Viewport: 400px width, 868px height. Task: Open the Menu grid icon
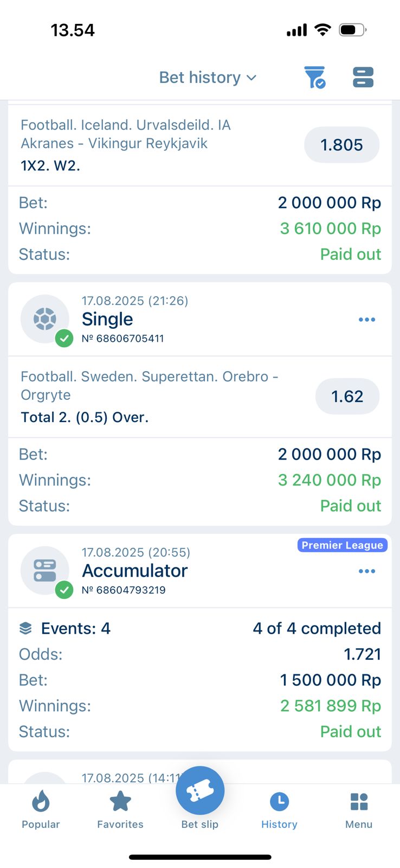point(359,809)
